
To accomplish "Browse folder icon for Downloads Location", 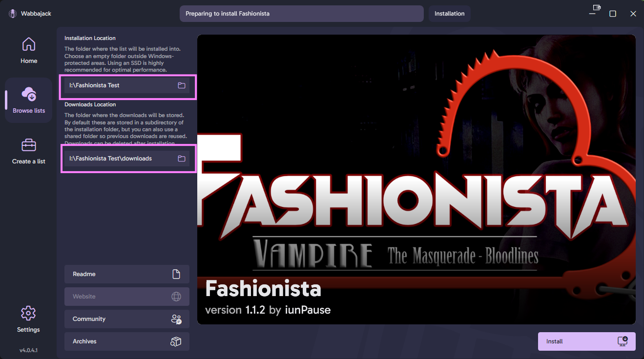I will [x=182, y=159].
